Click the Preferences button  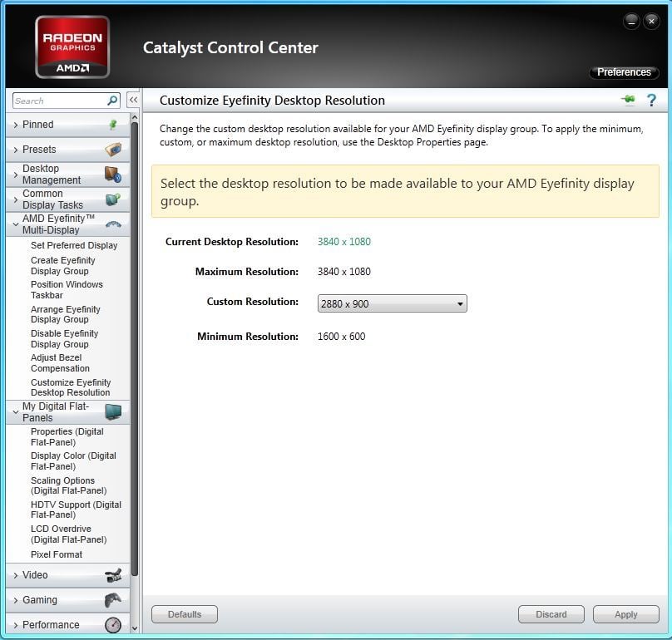point(624,72)
